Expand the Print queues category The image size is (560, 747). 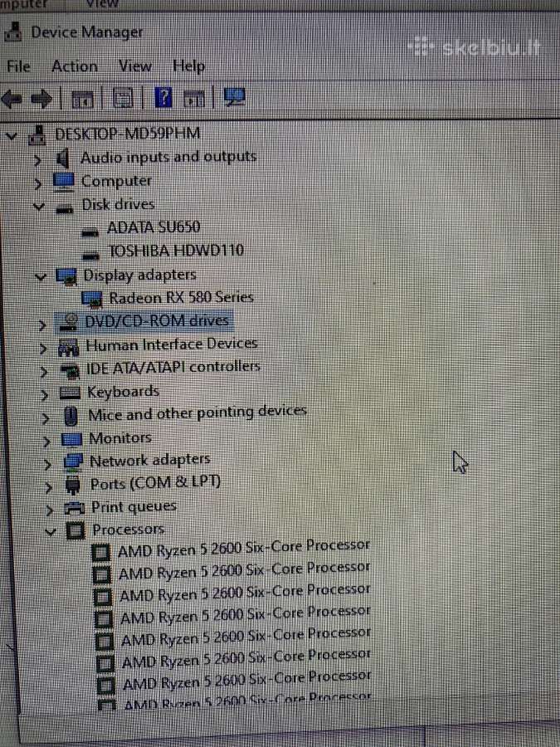[x=50, y=510]
